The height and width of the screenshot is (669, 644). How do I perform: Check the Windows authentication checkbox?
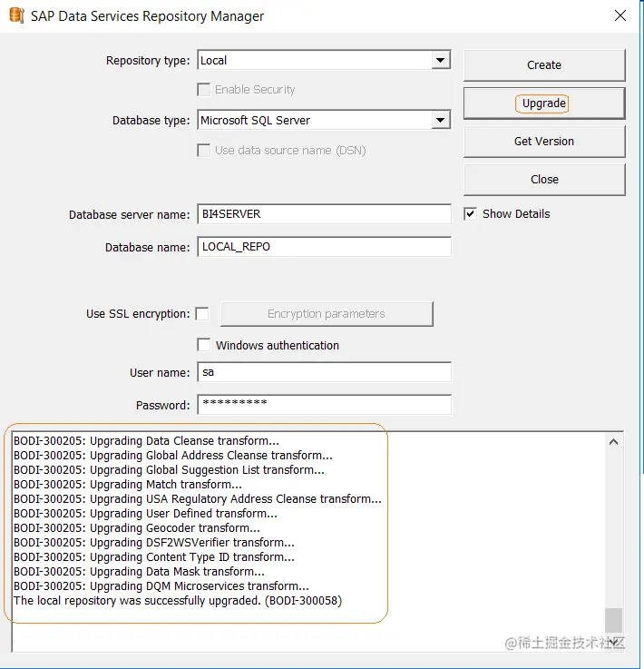204,345
